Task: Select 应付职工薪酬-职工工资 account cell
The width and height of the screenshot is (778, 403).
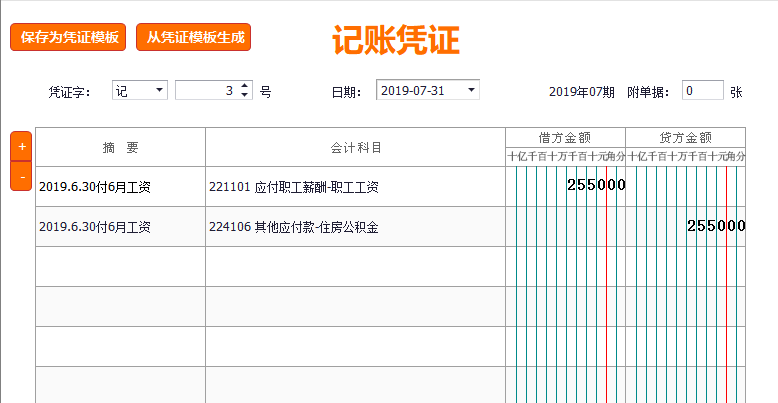Action: point(355,187)
